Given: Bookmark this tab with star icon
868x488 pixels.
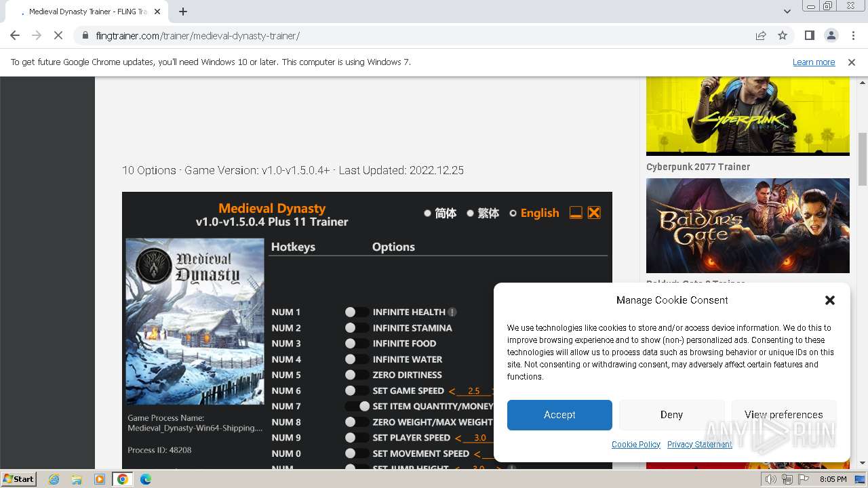Looking at the screenshot, I should tap(783, 35).
